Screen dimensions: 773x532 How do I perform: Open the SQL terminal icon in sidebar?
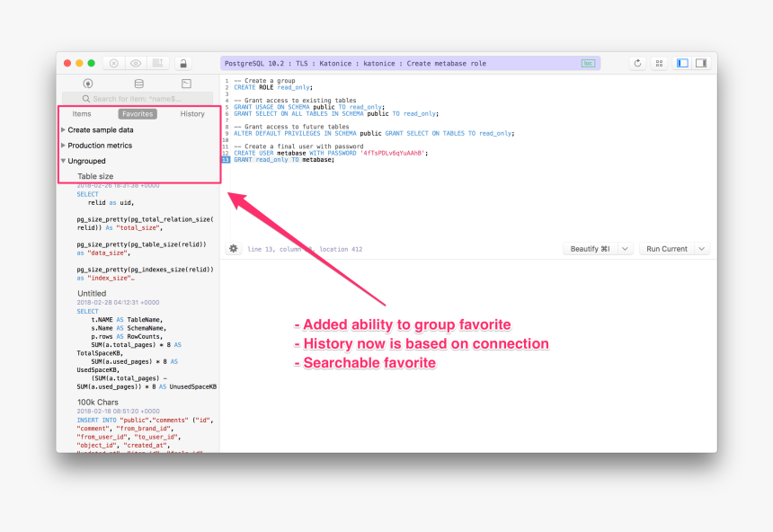tap(186, 84)
